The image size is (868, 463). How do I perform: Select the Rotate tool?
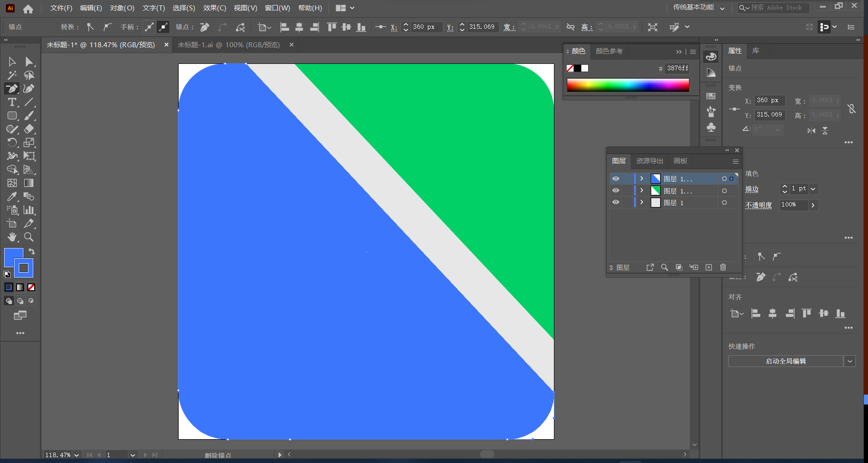tap(12, 143)
